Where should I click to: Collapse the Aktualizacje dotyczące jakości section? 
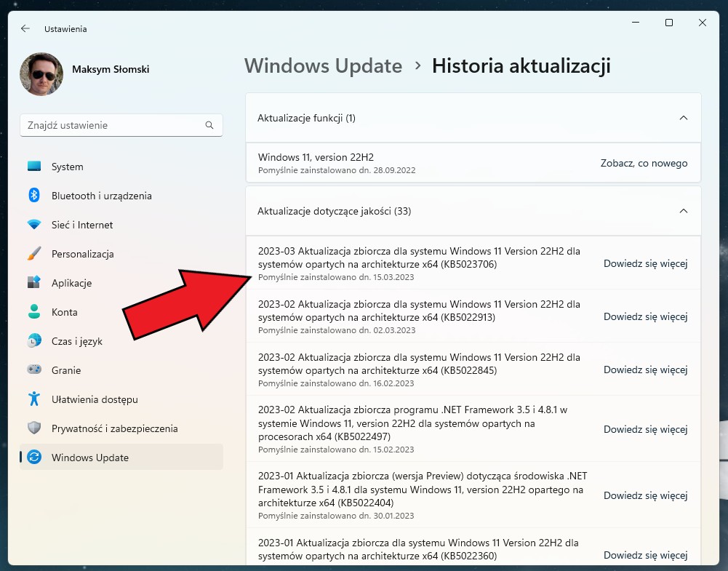683,211
